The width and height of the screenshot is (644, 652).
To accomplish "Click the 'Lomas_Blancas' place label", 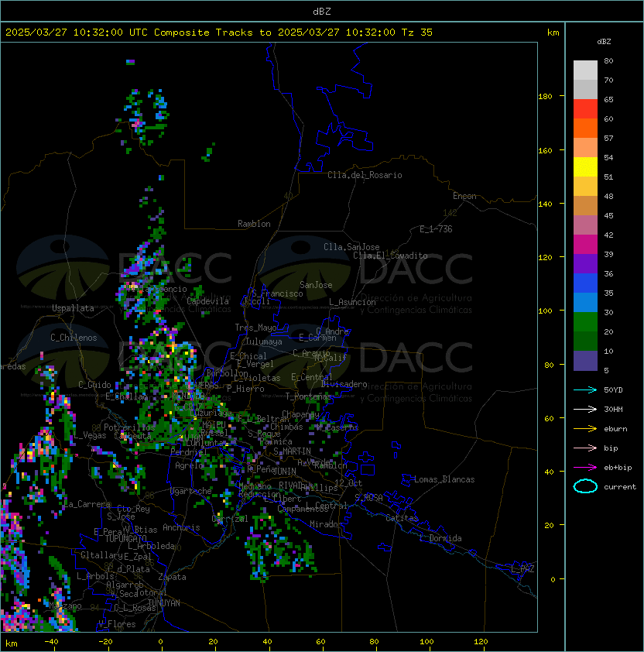I will pyautogui.click(x=444, y=479).
